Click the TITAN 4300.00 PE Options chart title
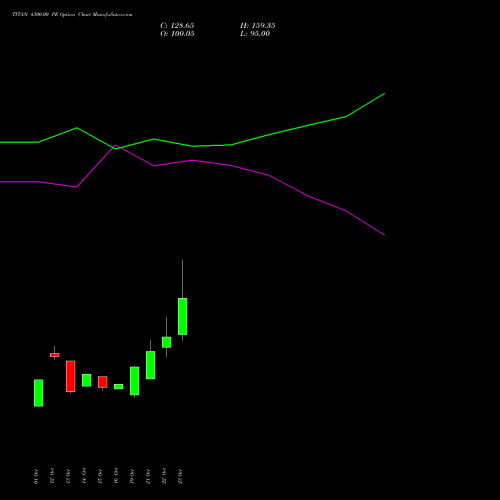 pos(72,15)
